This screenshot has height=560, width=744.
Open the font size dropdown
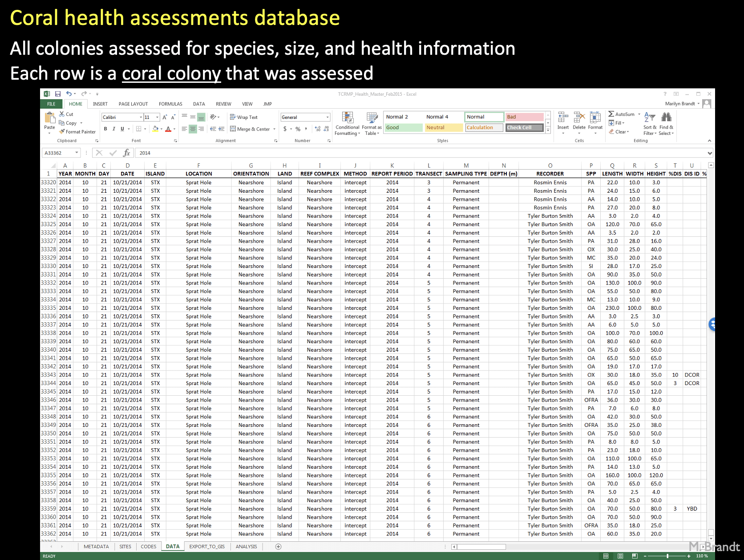158,118
